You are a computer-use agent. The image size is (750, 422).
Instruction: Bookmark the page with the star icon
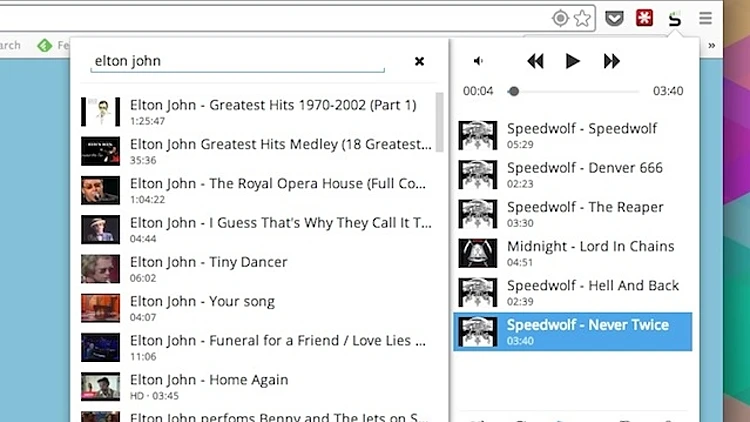tap(583, 18)
